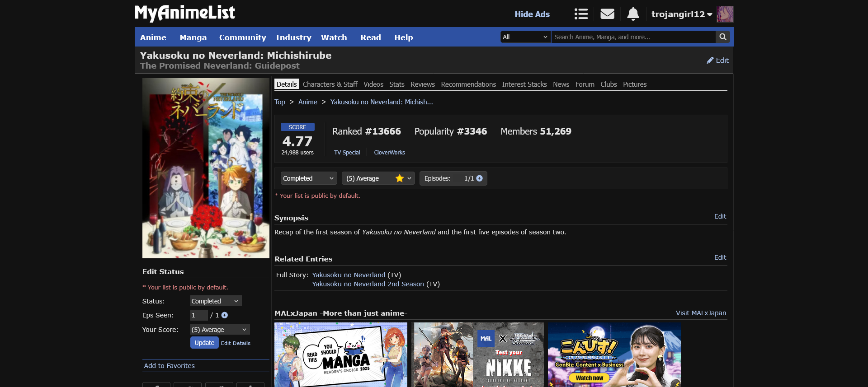Image resolution: width=868 pixels, height=387 pixels.
Task: Open the messages envelope icon
Action: pos(607,14)
